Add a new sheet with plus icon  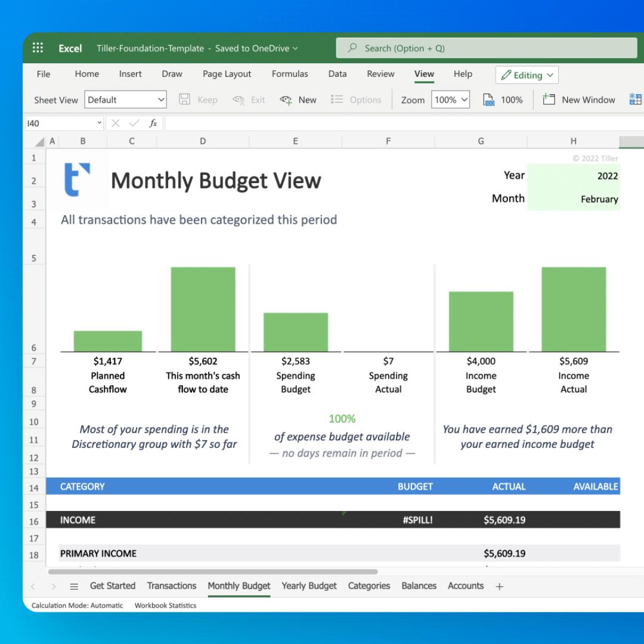click(x=500, y=587)
